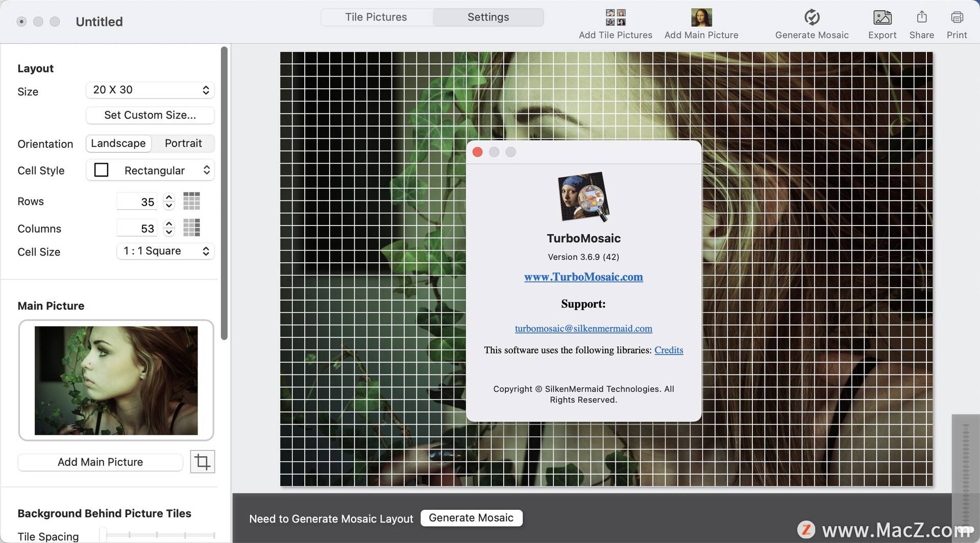
Task: Click the Columns stepper arrows
Action: 169,228
